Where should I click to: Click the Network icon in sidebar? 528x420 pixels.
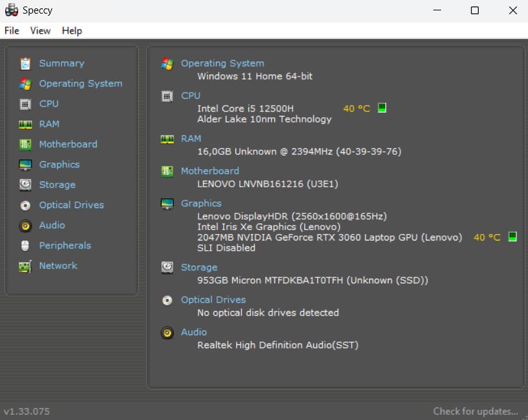(x=25, y=266)
